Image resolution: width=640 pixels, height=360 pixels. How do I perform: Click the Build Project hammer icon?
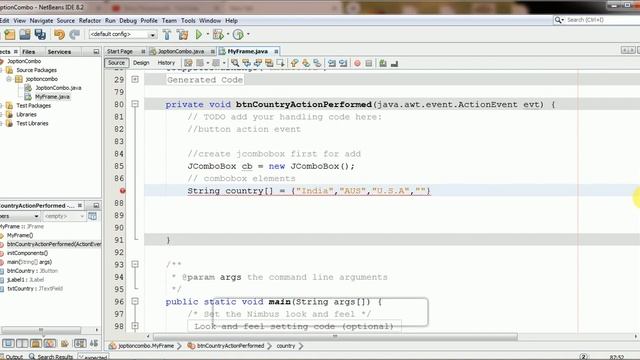point(167,35)
